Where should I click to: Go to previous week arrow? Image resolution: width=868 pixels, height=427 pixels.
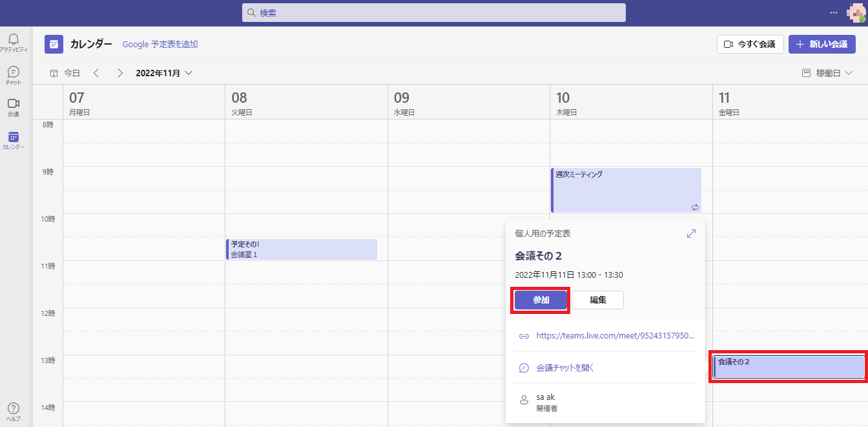96,73
